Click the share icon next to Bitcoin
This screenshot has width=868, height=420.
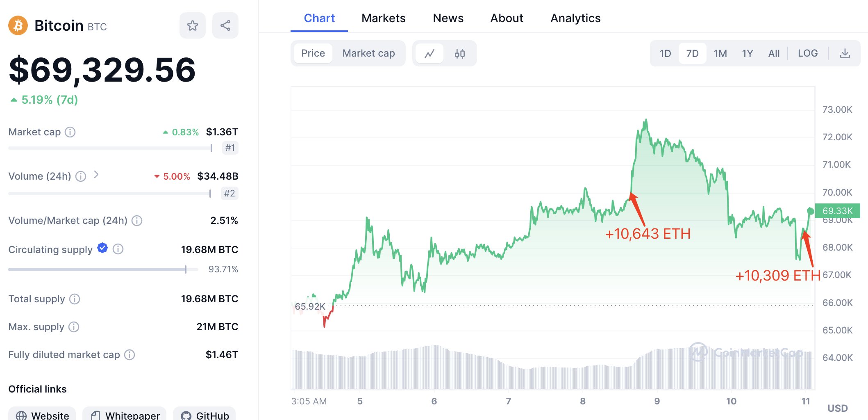[225, 25]
